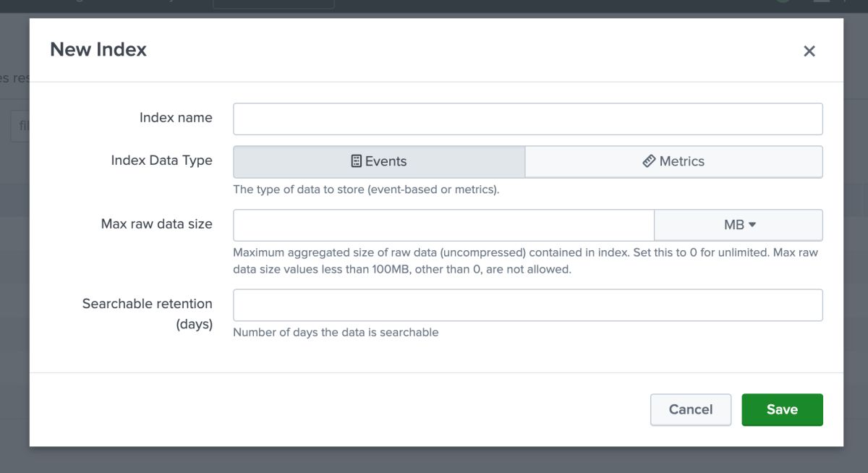Click into the Max raw data size field
Image resolution: width=868 pixels, height=473 pixels.
[x=444, y=225]
